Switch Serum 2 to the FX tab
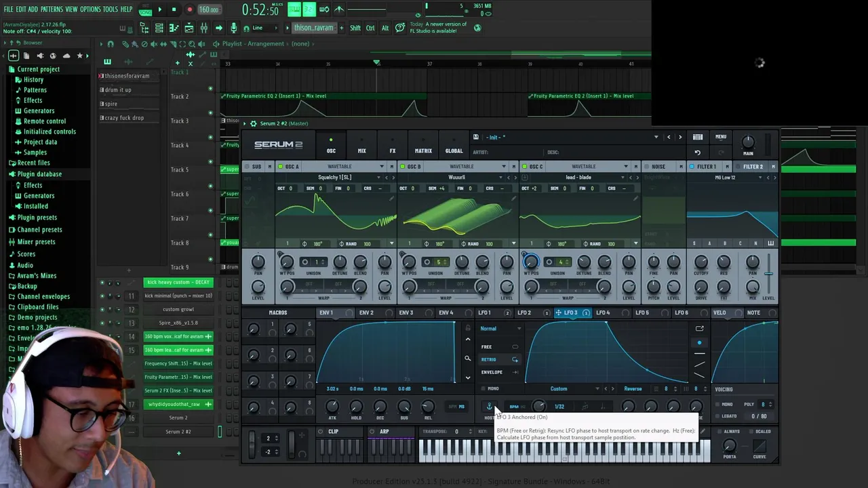Viewport: 868px width, 488px height. 392,146
